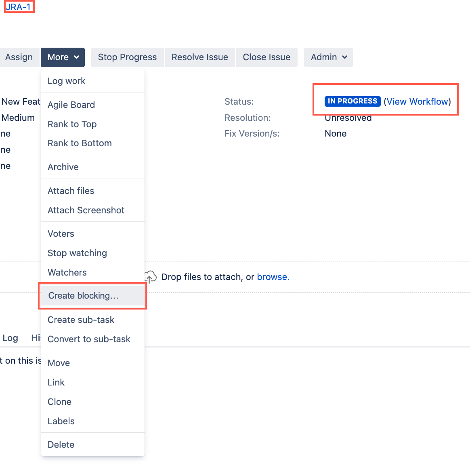Image resolution: width=470 pixels, height=476 pixels.
Task: Select Move from the menu
Action: [93, 363]
